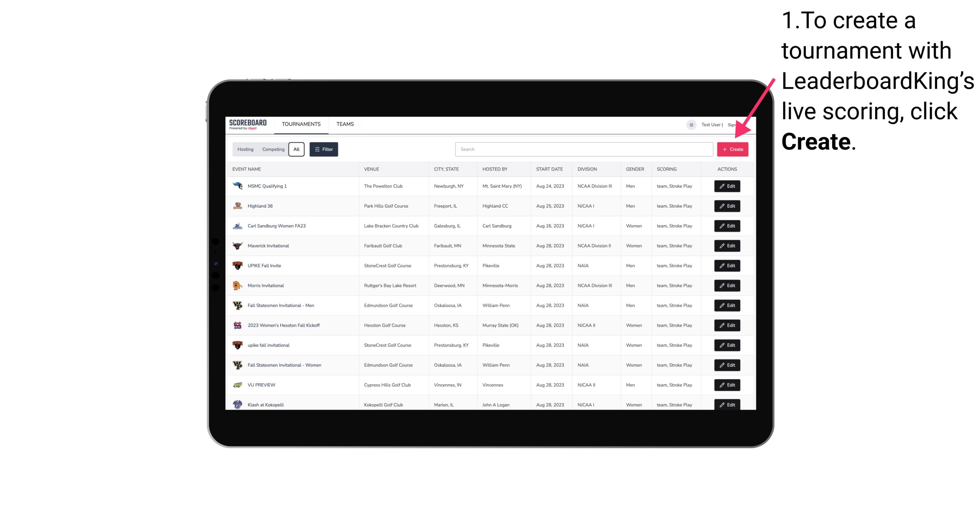Toggle Competing filter checkbox
This screenshot has height=527, width=980.
click(x=272, y=149)
